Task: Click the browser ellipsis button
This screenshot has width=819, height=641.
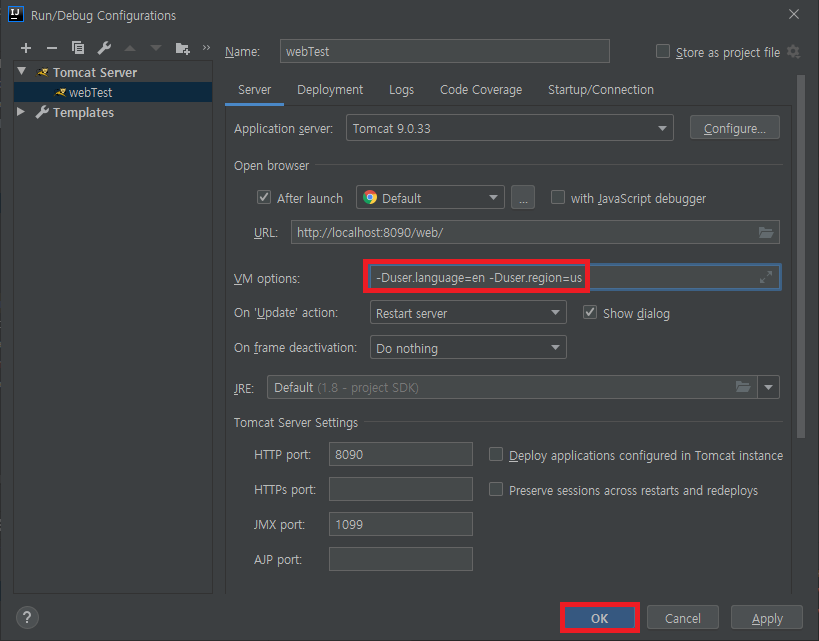Action: tap(523, 197)
